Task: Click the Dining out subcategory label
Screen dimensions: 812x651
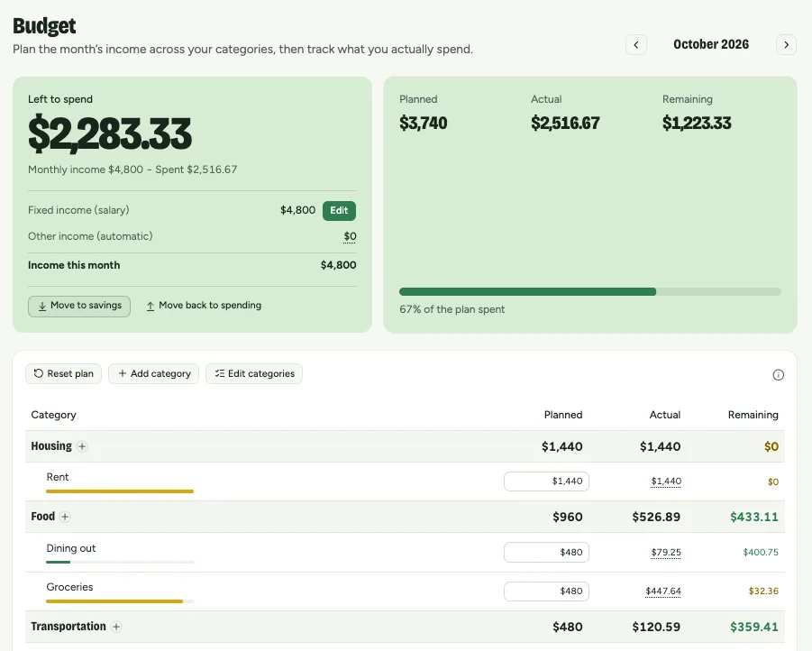Action: 71,548
